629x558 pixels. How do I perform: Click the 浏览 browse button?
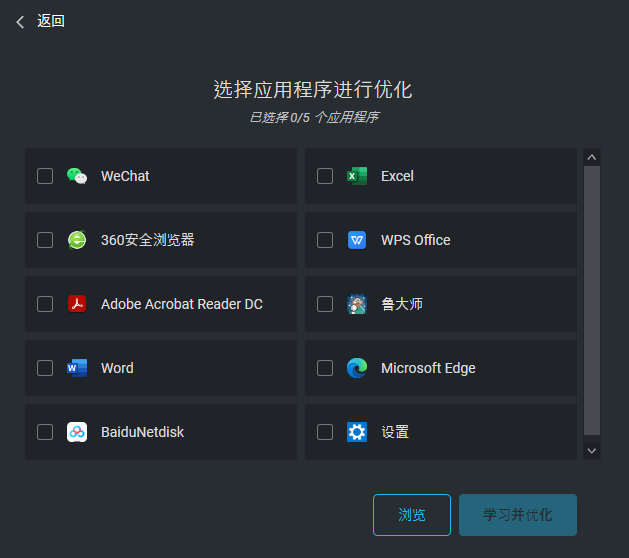click(x=412, y=515)
